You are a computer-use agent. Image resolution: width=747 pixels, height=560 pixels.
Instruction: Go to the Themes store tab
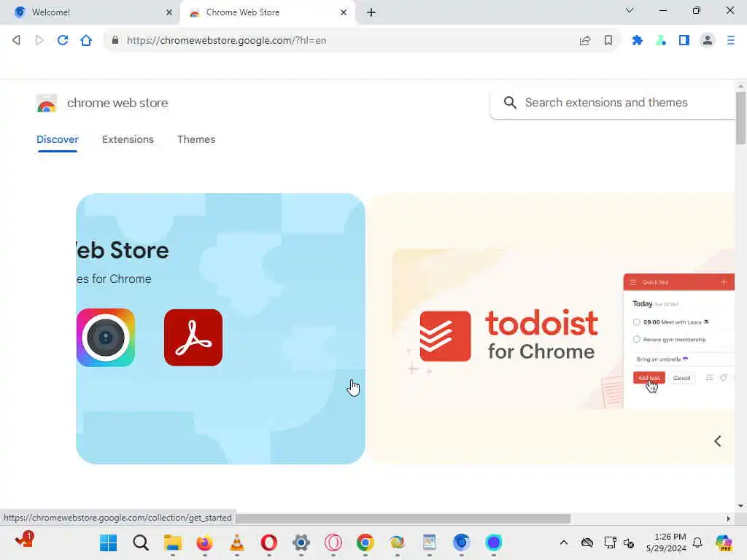click(196, 139)
